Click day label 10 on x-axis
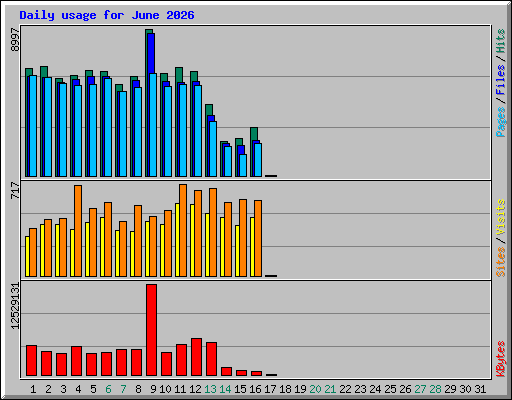 165,389
